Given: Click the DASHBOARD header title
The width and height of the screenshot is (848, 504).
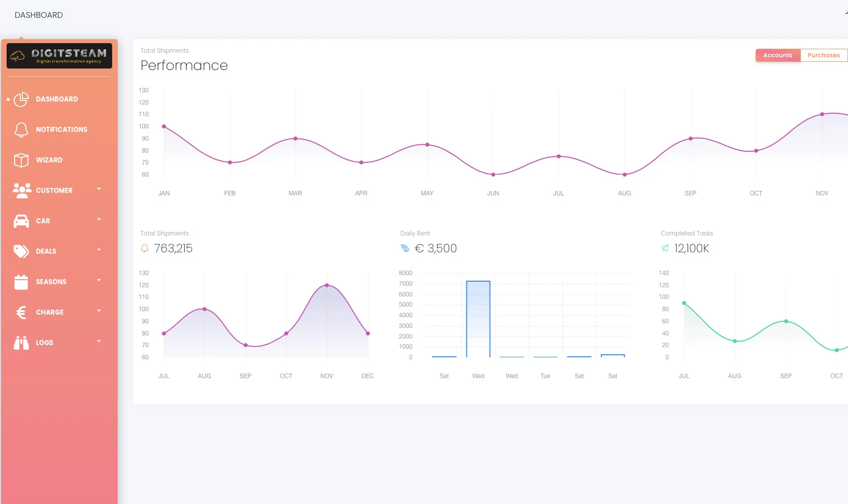Looking at the screenshot, I should point(39,15).
